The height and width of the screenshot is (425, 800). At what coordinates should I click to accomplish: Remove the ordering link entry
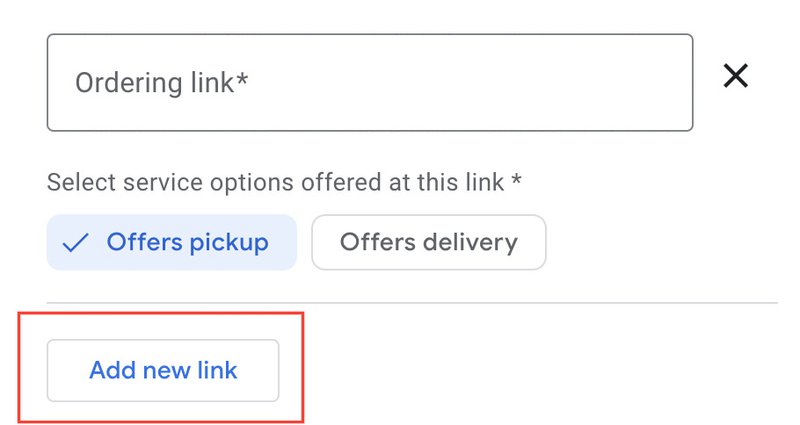click(x=736, y=76)
